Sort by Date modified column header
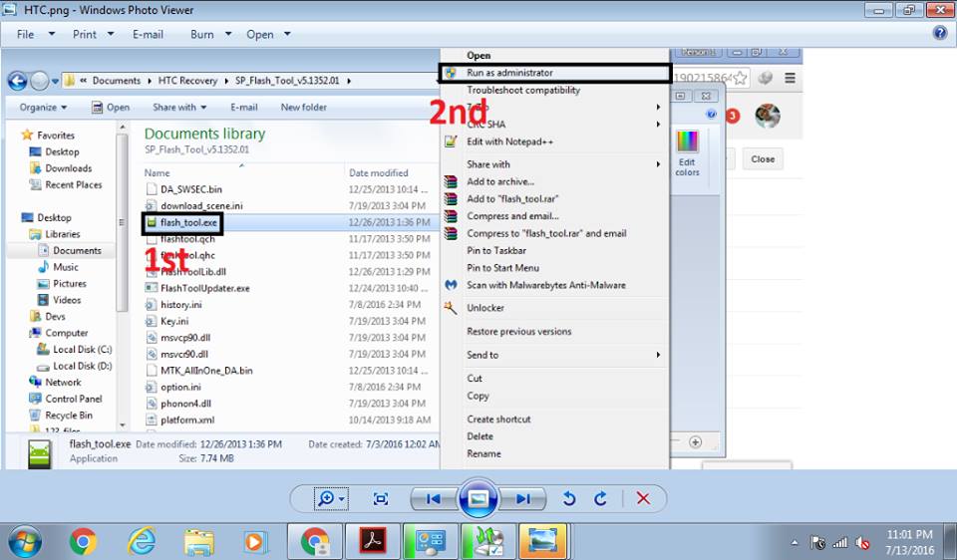Image resolution: width=957 pixels, height=560 pixels. (379, 173)
